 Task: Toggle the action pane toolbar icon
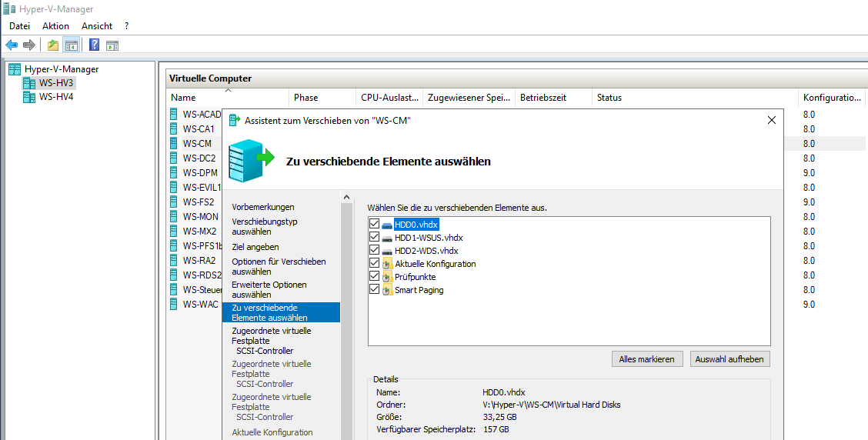[x=112, y=45]
